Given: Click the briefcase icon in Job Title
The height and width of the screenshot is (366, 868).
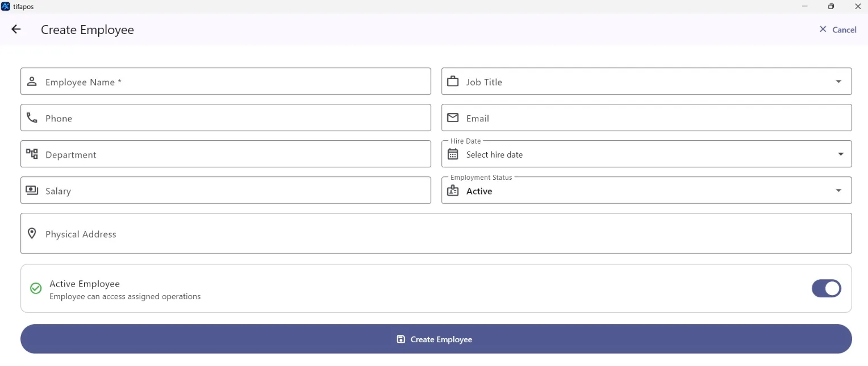Looking at the screenshot, I should click(453, 82).
